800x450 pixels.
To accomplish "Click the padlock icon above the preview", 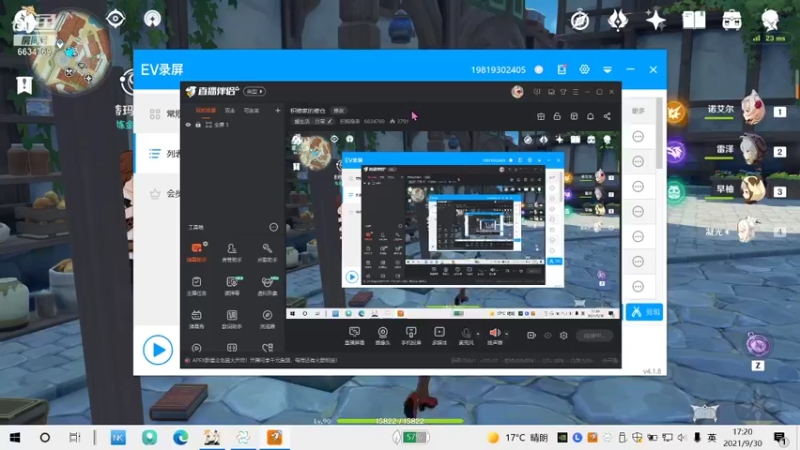I will coord(557,116).
